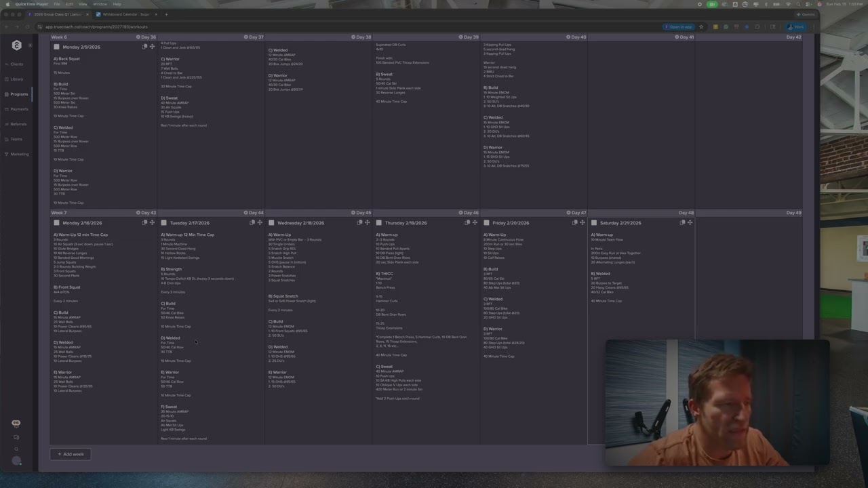Click the A) Back Squat workout heading
Image resolution: width=868 pixels, height=488 pixels.
(x=66, y=59)
